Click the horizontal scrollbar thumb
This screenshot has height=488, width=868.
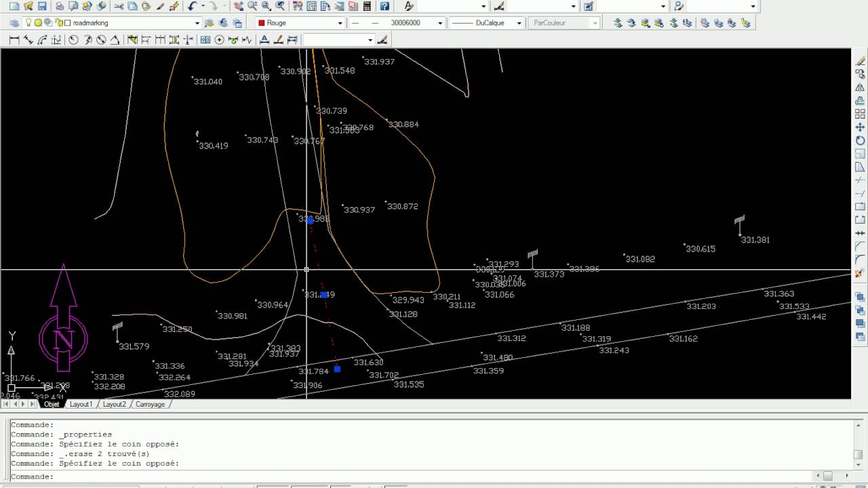tap(828, 476)
